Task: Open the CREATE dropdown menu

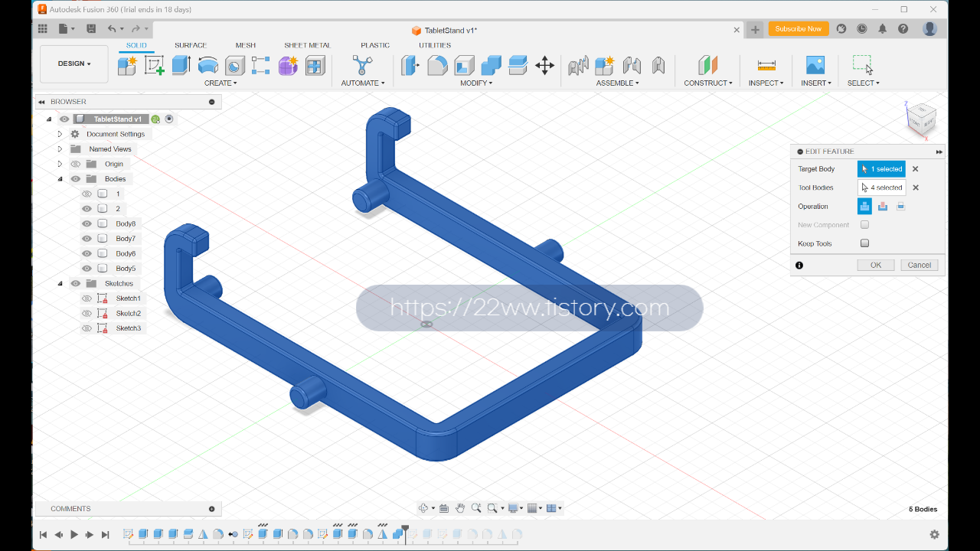Action: (x=220, y=83)
